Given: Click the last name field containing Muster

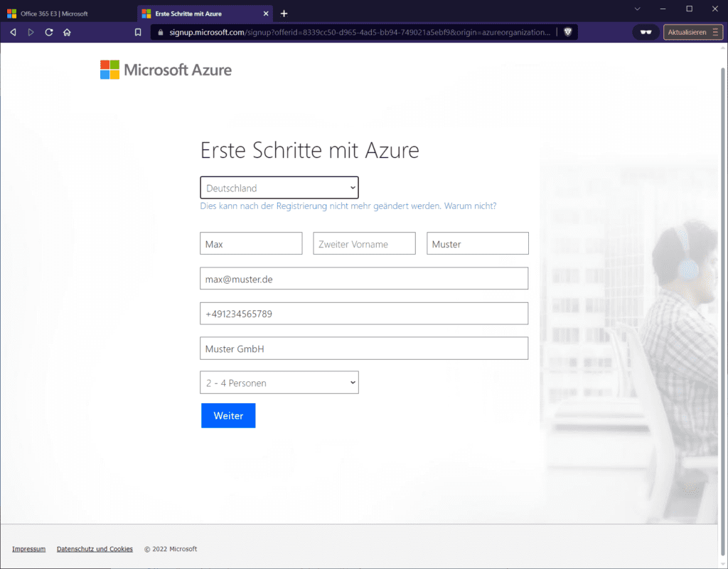Looking at the screenshot, I should (477, 243).
